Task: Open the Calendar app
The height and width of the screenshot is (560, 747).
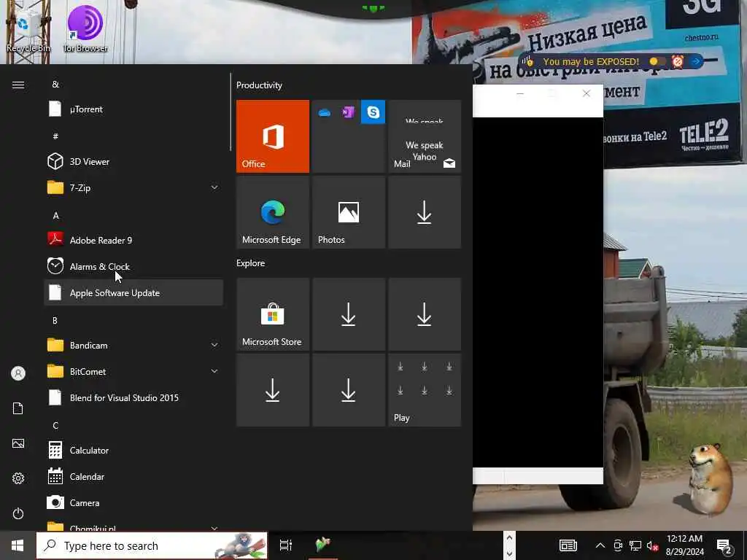Action: coord(133,476)
